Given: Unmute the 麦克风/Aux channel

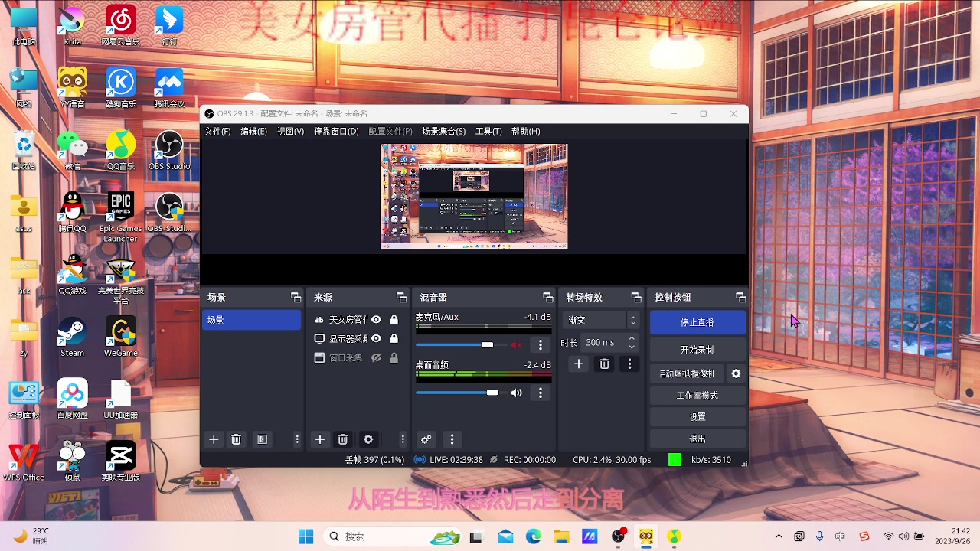Looking at the screenshot, I should pyautogui.click(x=517, y=345).
